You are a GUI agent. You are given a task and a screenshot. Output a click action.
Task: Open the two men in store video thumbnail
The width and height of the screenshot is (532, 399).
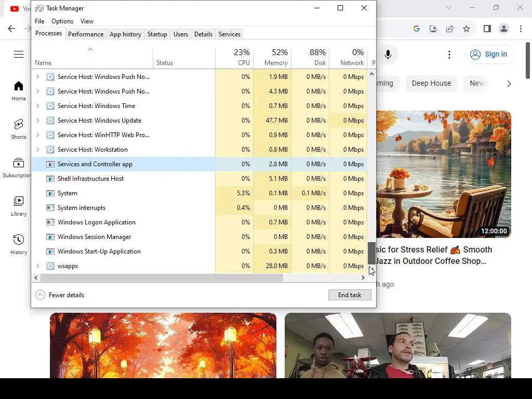[x=398, y=345]
